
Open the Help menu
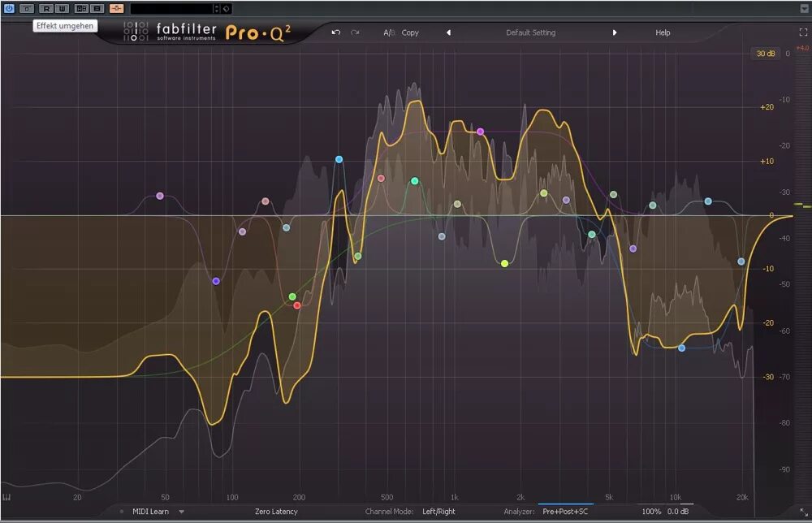click(x=663, y=32)
